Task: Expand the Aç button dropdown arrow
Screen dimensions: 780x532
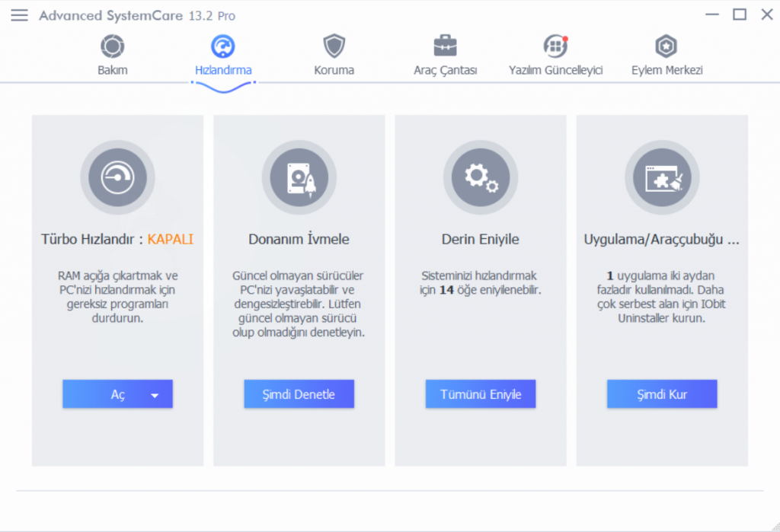Action: 155,395
